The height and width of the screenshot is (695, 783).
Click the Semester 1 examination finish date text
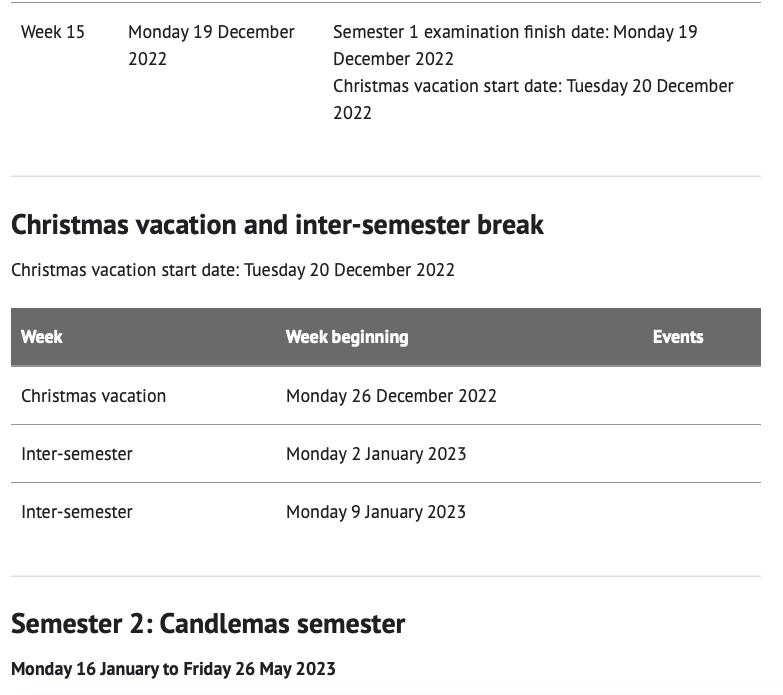click(515, 45)
